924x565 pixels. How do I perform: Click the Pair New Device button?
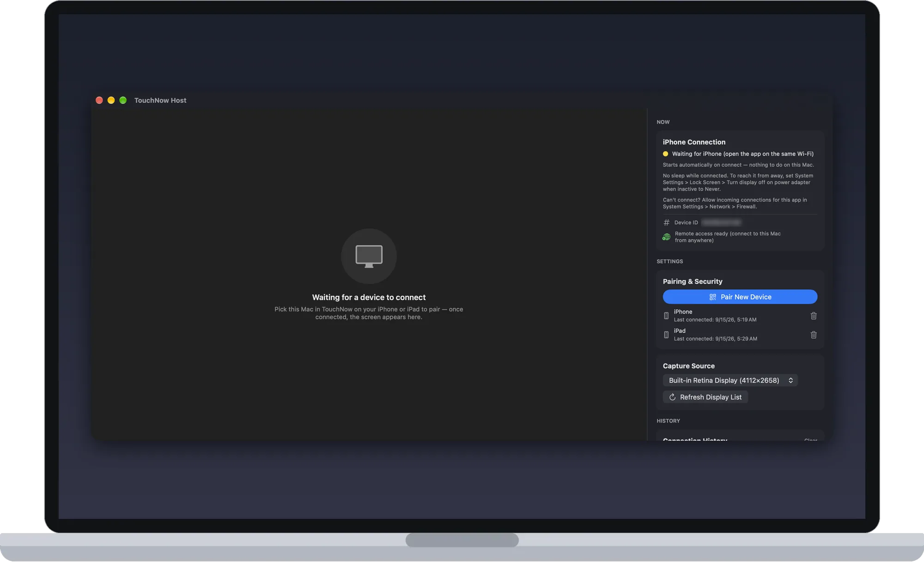tap(740, 297)
